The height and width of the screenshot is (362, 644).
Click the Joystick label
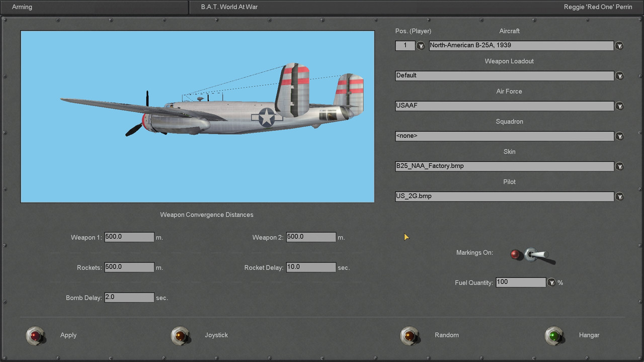click(216, 335)
